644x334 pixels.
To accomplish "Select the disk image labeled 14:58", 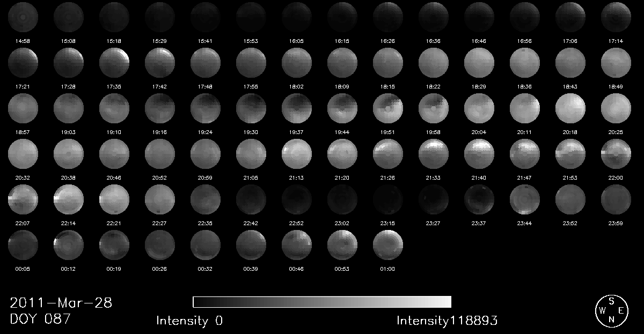I will 23,17.
